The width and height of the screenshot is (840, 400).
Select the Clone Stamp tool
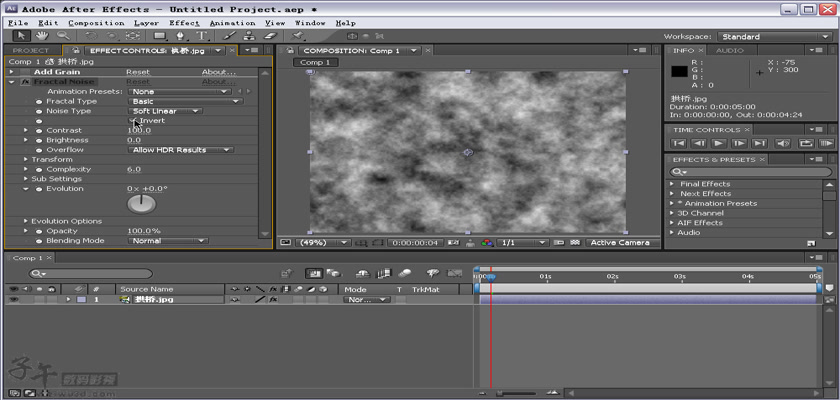click(250, 36)
